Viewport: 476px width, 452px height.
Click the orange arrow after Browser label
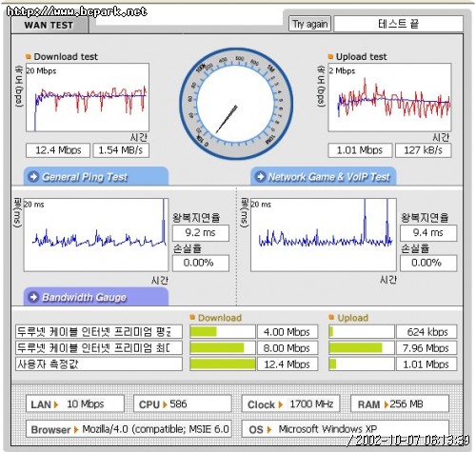click(76, 430)
